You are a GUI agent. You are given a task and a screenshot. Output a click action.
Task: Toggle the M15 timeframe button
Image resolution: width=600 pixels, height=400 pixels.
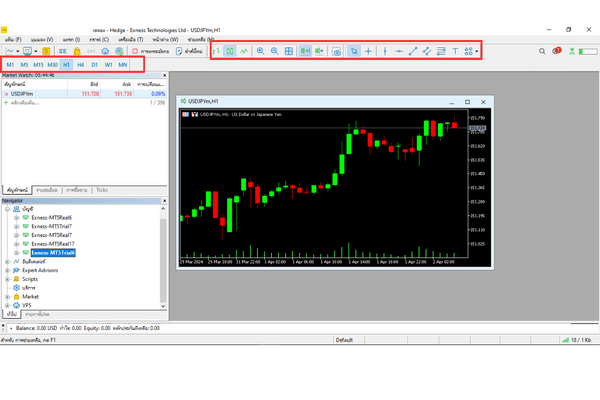[x=38, y=64]
